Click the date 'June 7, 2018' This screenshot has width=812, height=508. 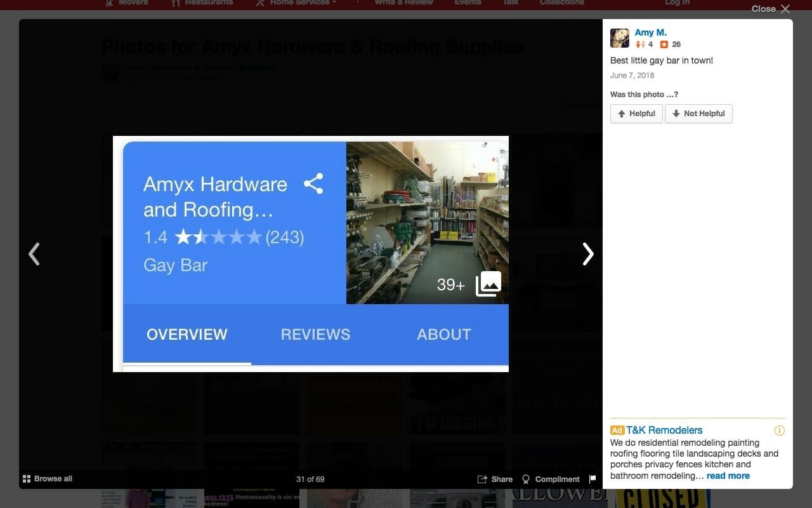tap(632, 75)
